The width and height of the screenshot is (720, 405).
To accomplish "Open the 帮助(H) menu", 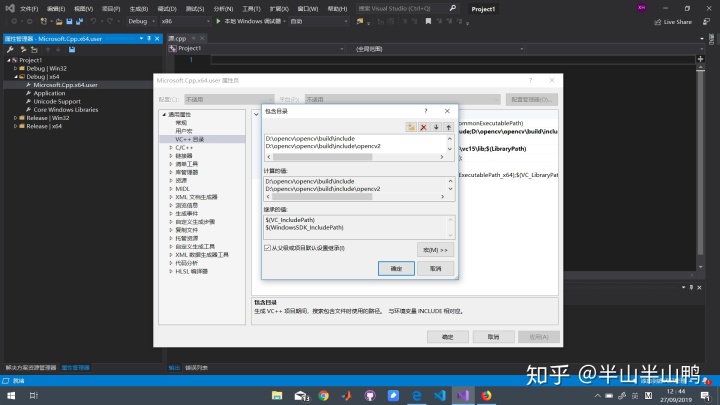I will click(338, 9).
